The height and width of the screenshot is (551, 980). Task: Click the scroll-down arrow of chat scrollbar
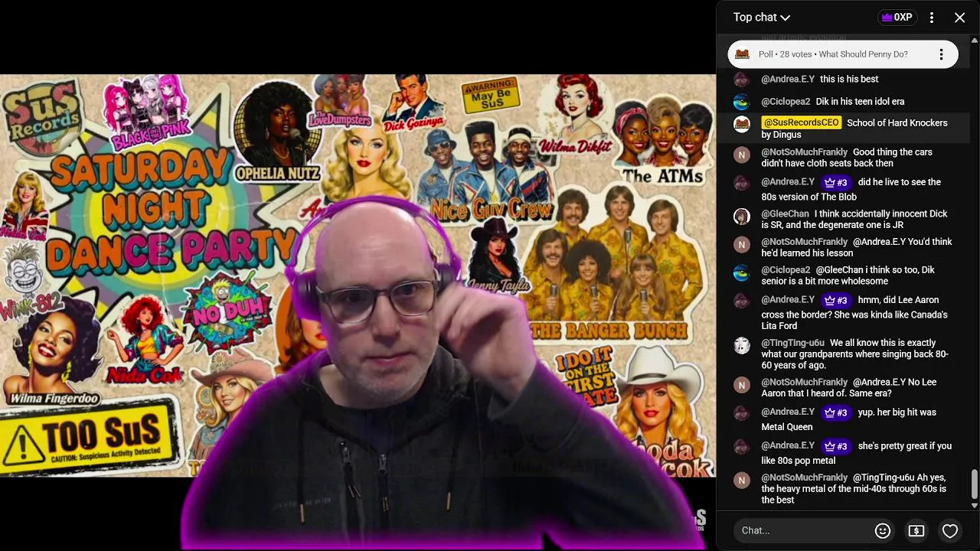tap(974, 505)
